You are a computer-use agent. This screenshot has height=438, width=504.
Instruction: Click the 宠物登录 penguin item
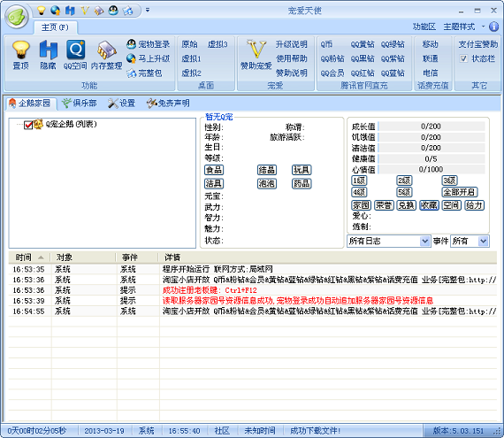pos(149,44)
